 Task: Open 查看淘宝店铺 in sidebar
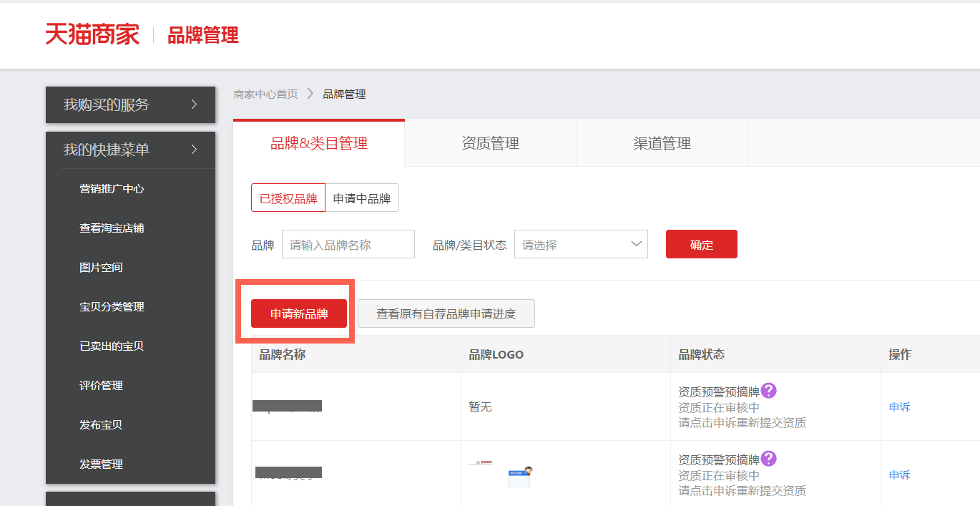pyautogui.click(x=112, y=228)
